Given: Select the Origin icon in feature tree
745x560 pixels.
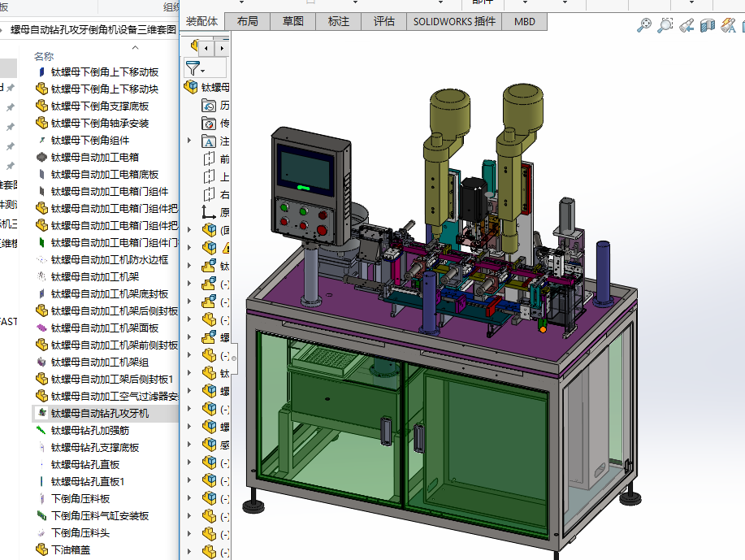Looking at the screenshot, I should 208,212.
